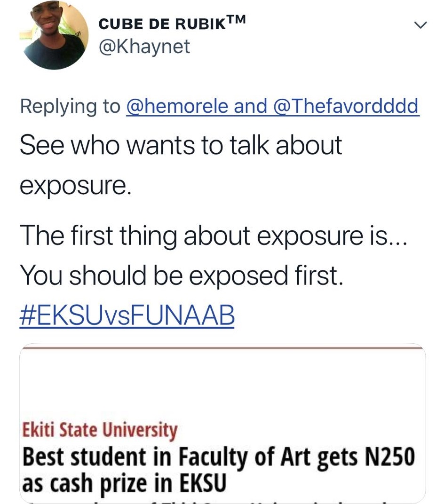Click 'See who wants to talk about' line
Viewport: 444px width, 504px height.
tap(181, 145)
